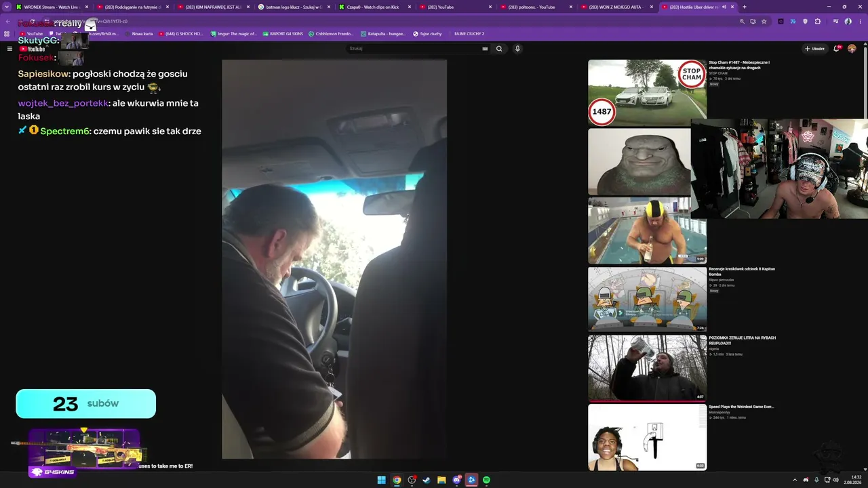Start voice search with the microphone icon
Viewport: 868px width, 488px height.
(517, 49)
